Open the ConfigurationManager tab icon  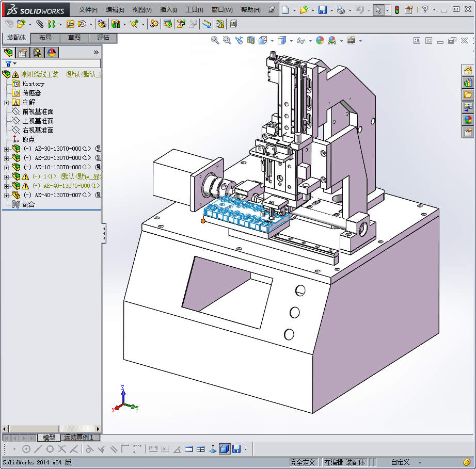pyautogui.click(x=37, y=53)
